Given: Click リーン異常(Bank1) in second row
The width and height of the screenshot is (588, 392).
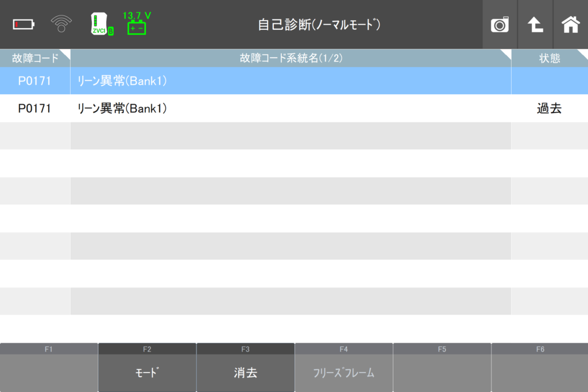Looking at the screenshot, I should click(x=122, y=108).
